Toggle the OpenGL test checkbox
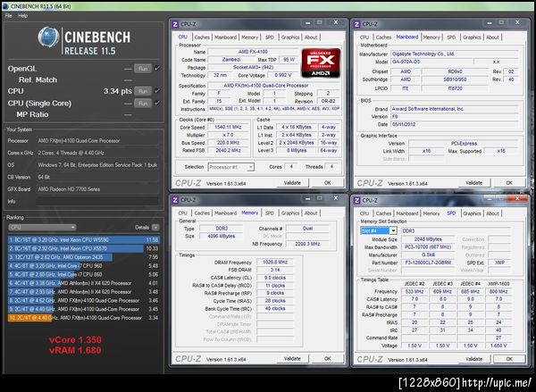The image size is (536, 392). (157, 69)
